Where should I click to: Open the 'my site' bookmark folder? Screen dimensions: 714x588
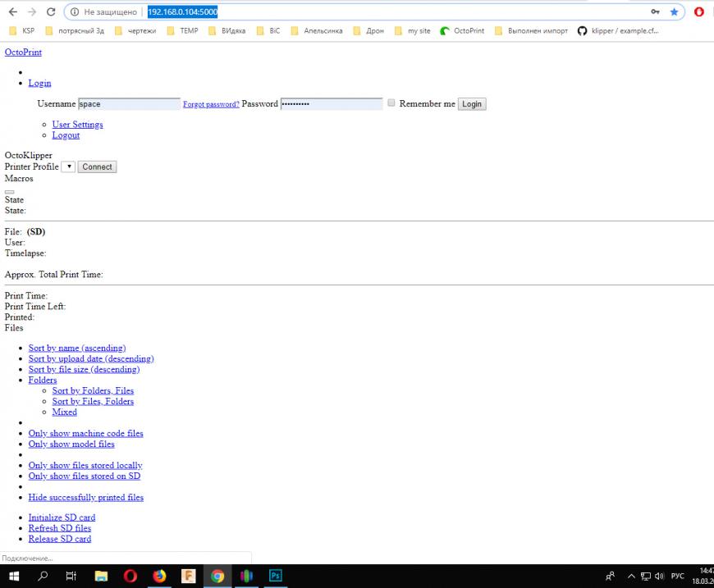[413, 30]
